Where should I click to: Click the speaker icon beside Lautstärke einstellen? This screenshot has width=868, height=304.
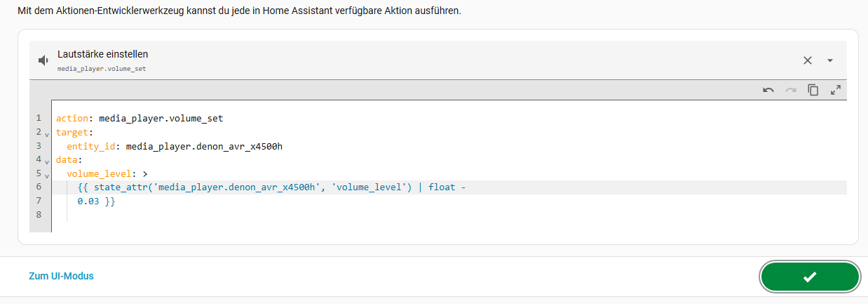coord(43,60)
